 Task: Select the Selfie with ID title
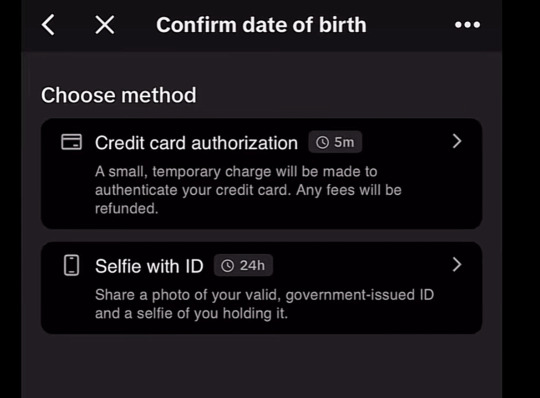149,266
